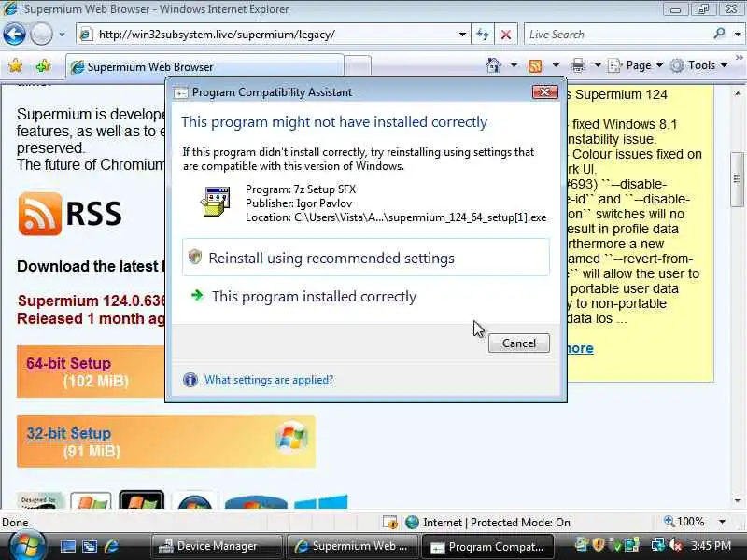Click the Refresh page icon
747x560 pixels.
coord(483,35)
